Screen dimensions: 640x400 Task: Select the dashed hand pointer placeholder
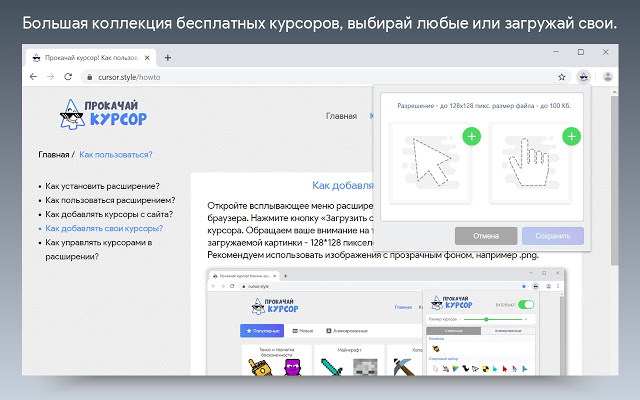tap(530, 163)
